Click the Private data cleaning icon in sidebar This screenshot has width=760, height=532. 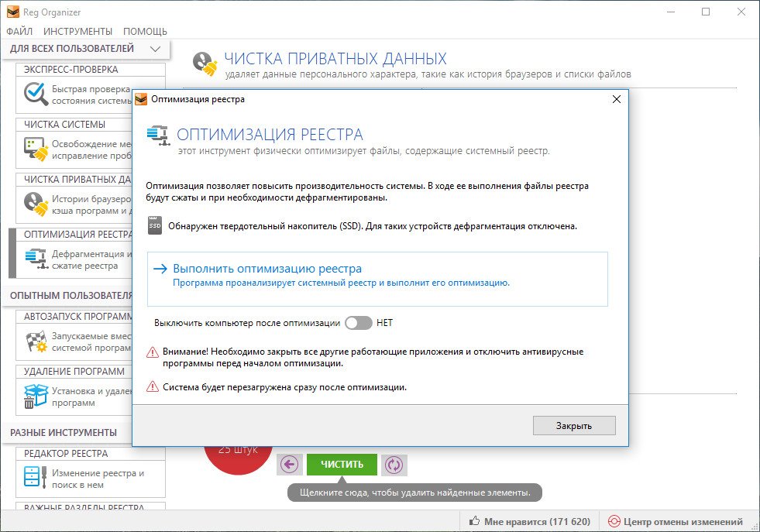coord(36,204)
